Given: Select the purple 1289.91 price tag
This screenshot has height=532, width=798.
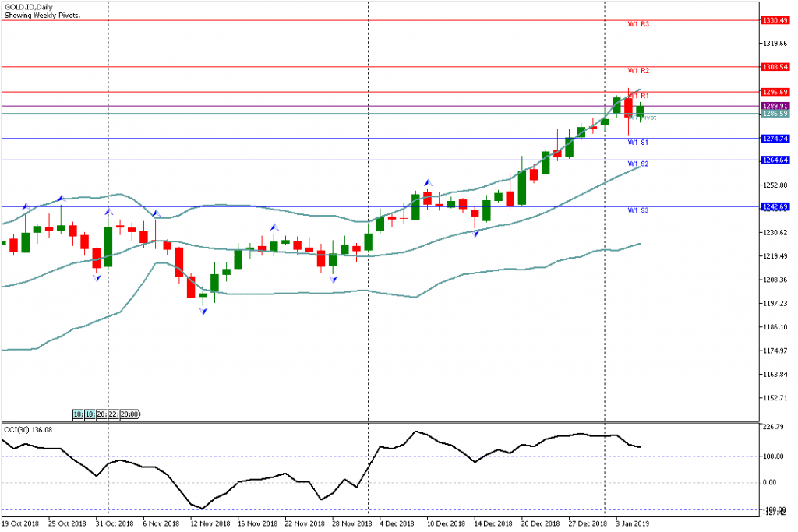Looking at the screenshot, I should [777, 106].
